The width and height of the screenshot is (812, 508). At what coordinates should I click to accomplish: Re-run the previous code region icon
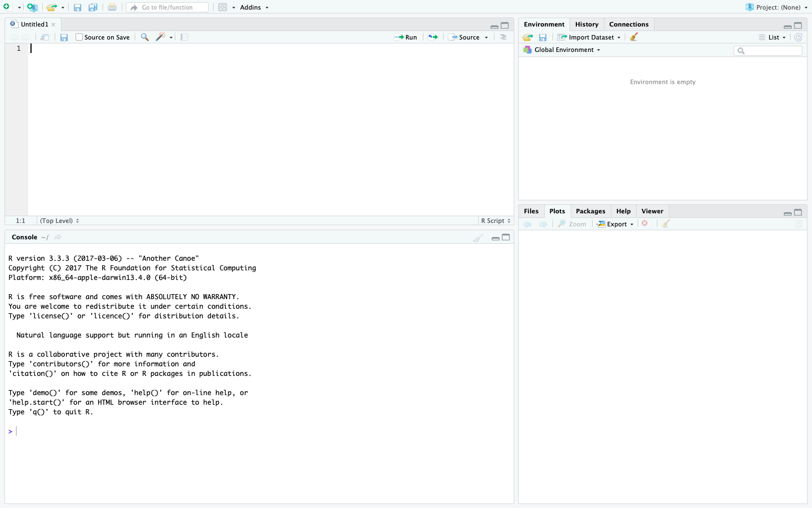pyautogui.click(x=433, y=37)
